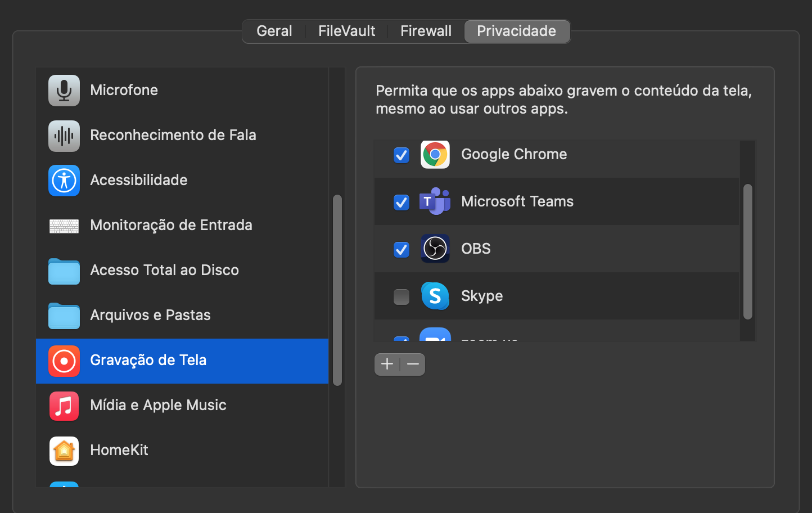Remove app with the minus button

(413, 364)
